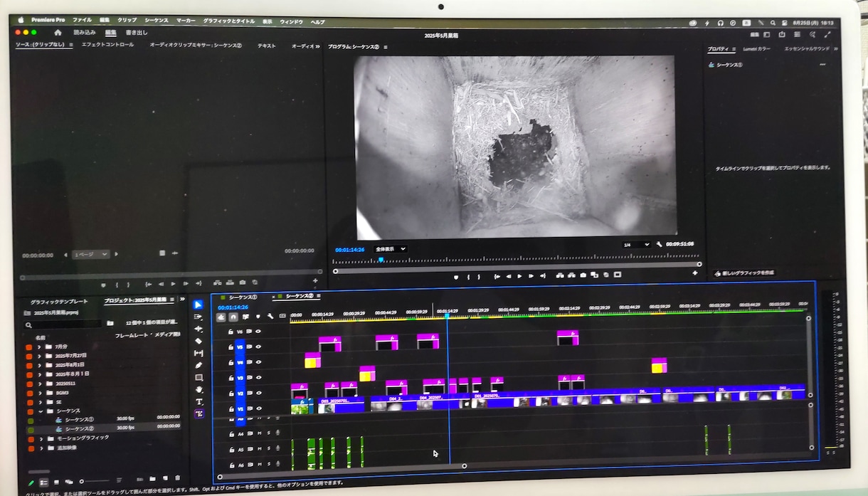This screenshot has height=496, width=868.
Task: Open the 全体表示 zoom level dropdown
Action: click(391, 249)
